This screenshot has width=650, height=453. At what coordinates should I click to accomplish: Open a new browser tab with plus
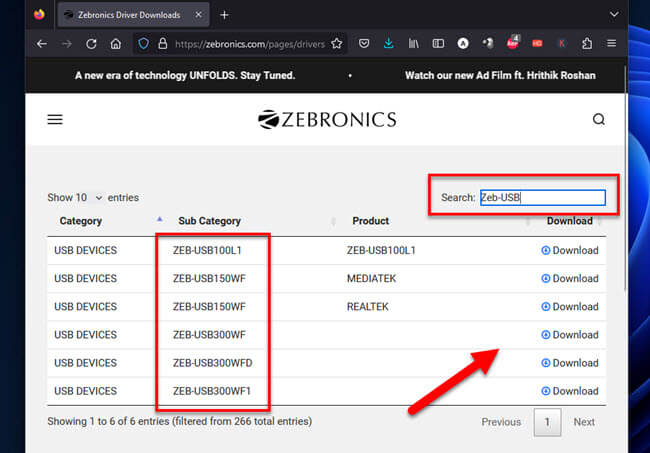pos(224,15)
